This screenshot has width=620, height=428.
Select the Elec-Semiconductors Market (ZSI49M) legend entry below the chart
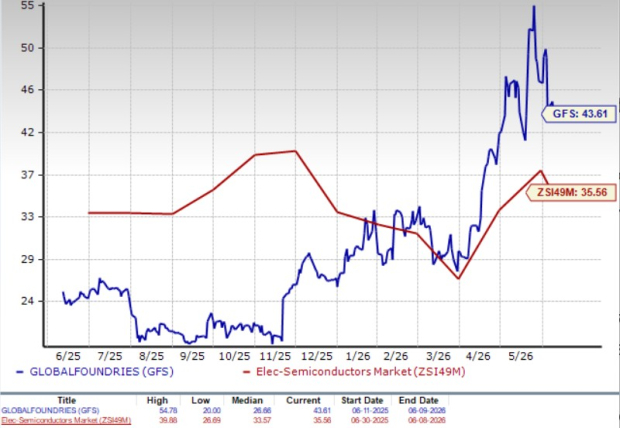354,372
